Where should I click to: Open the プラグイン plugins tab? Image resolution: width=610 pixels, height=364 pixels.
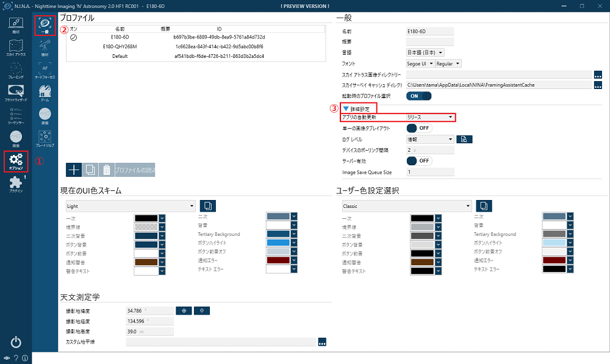(x=16, y=184)
